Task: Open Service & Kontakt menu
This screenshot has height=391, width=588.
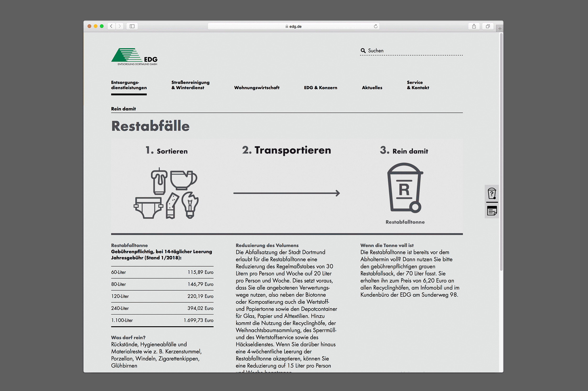Action: click(418, 85)
